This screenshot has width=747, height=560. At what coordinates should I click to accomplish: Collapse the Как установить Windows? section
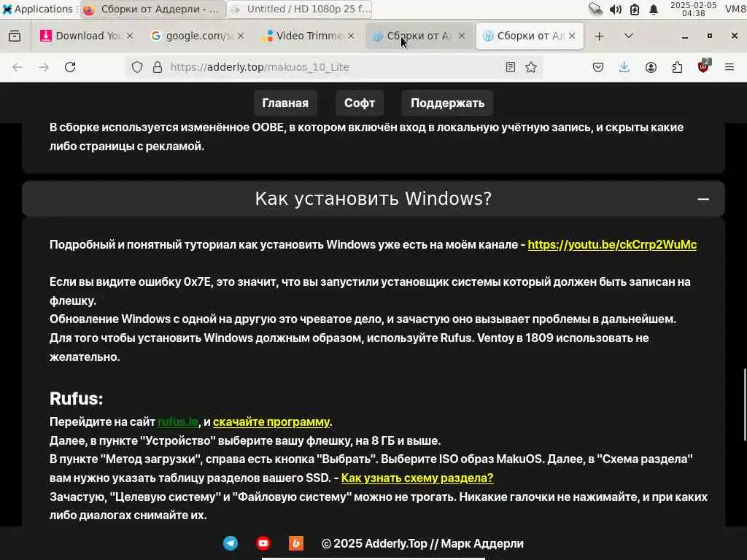tap(703, 199)
